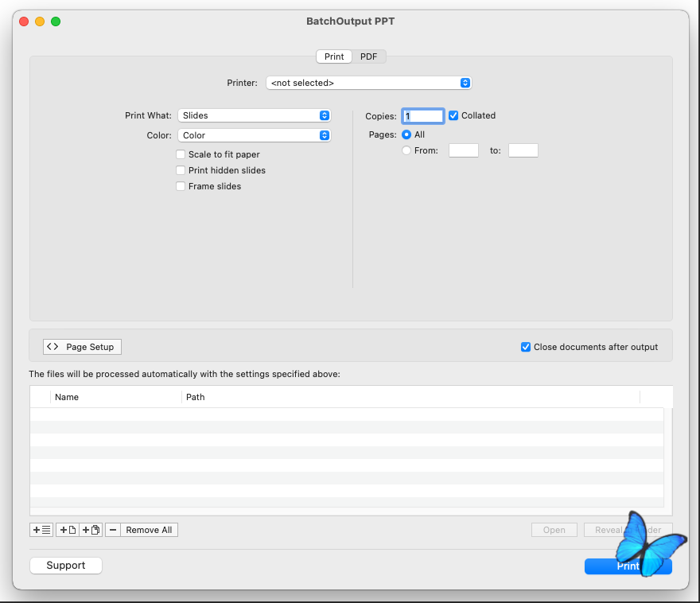Click the Name column header
This screenshot has width=700, height=603.
[116, 397]
